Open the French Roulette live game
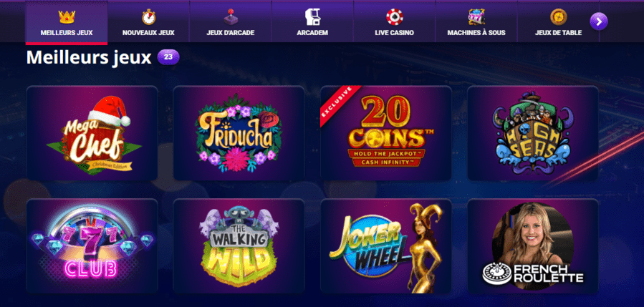The height and width of the screenshot is (307, 644). 533,246
